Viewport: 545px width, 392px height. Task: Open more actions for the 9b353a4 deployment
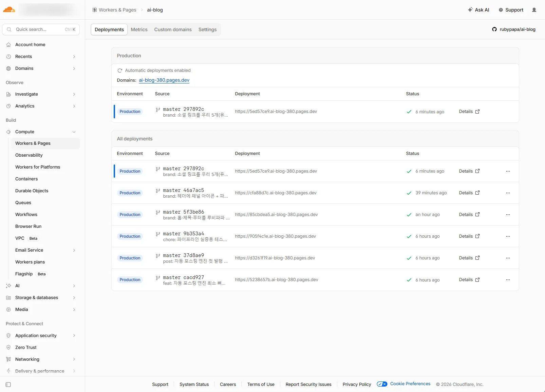click(508, 236)
